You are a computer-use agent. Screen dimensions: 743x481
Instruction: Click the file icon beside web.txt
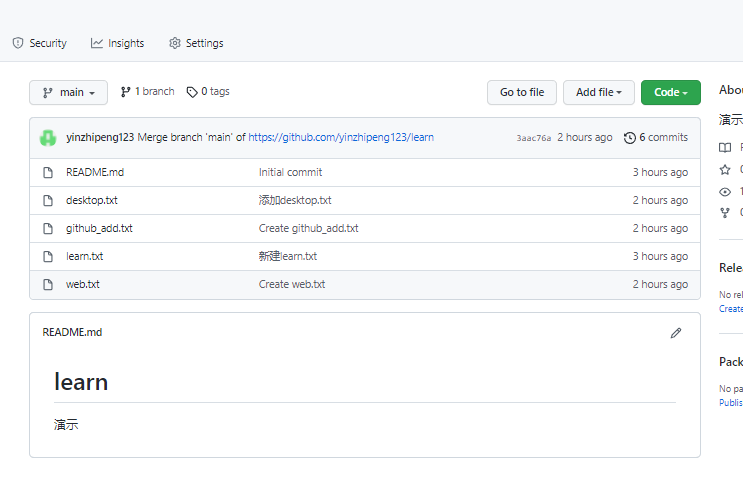pos(48,284)
